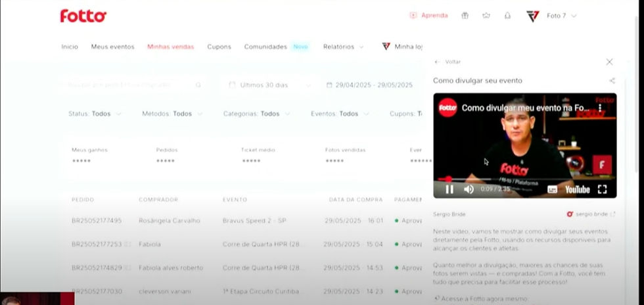Mute the video volume

point(469,189)
